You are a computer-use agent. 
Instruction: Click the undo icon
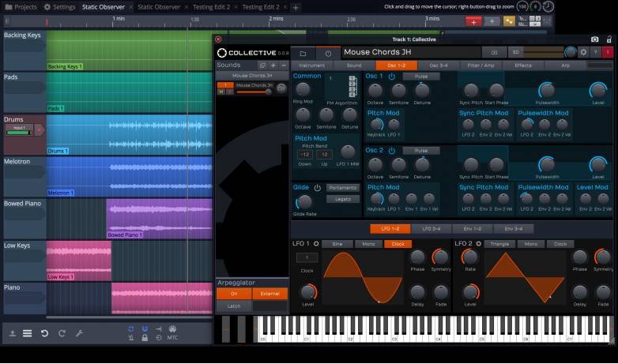pos(44,333)
